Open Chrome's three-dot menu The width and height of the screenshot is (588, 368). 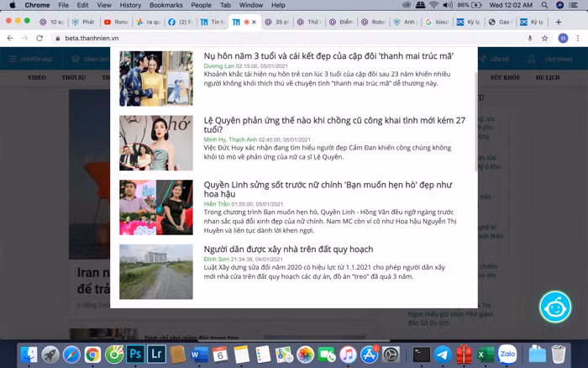click(579, 38)
